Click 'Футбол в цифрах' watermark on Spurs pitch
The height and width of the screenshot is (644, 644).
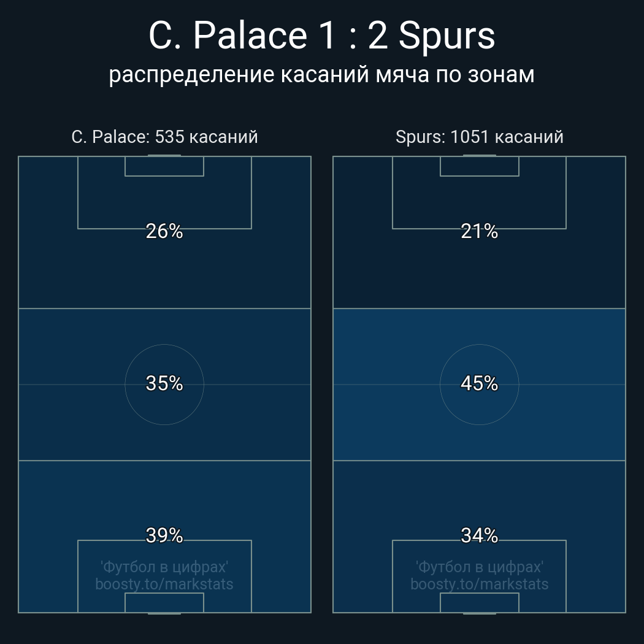coord(479,567)
